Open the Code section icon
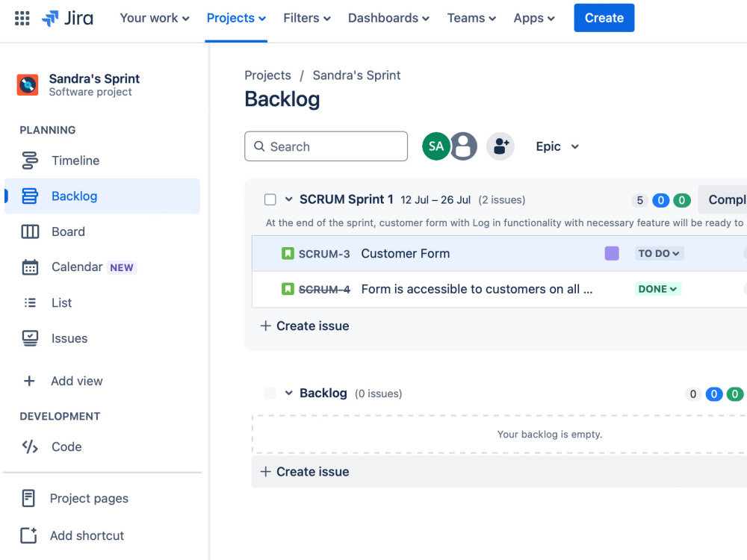Image resolution: width=747 pixels, height=560 pixels. (x=30, y=447)
